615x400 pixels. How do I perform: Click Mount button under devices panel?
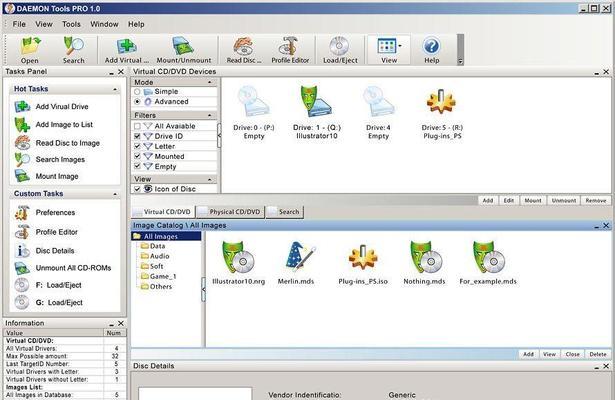pos(533,200)
